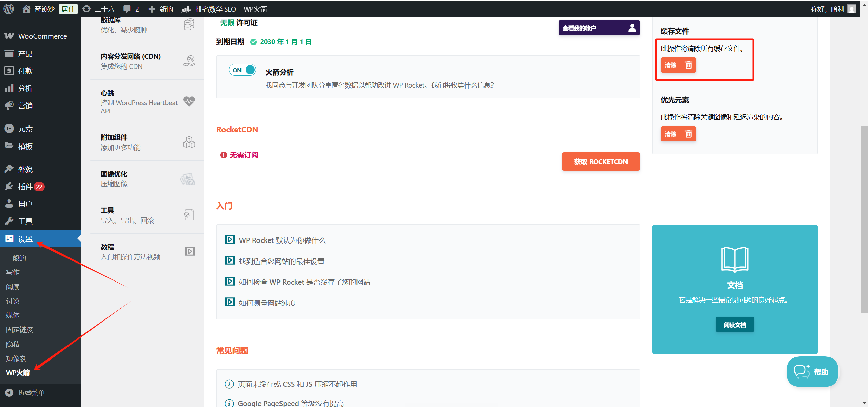
Task: Click the video icon beside 教程
Action: click(x=190, y=251)
